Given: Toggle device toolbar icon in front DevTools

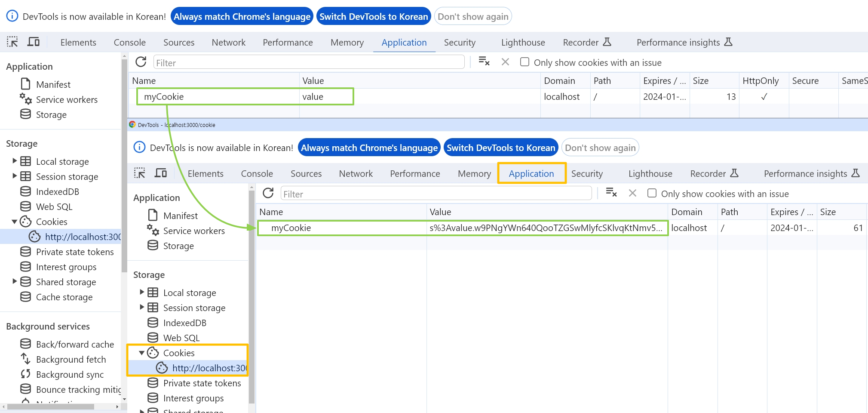Looking at the screenshot, I should 161,173.
